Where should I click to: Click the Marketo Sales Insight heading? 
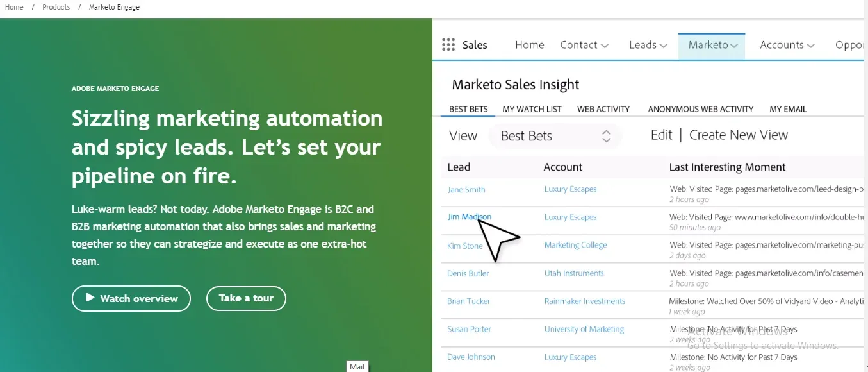coord(516,85)
